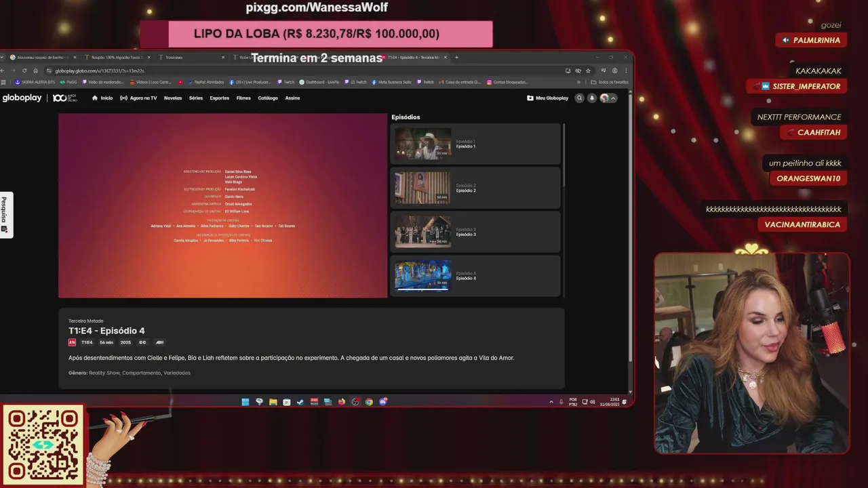Open File Explorer from taskbar
868x488 pixels.
[273, 402]
